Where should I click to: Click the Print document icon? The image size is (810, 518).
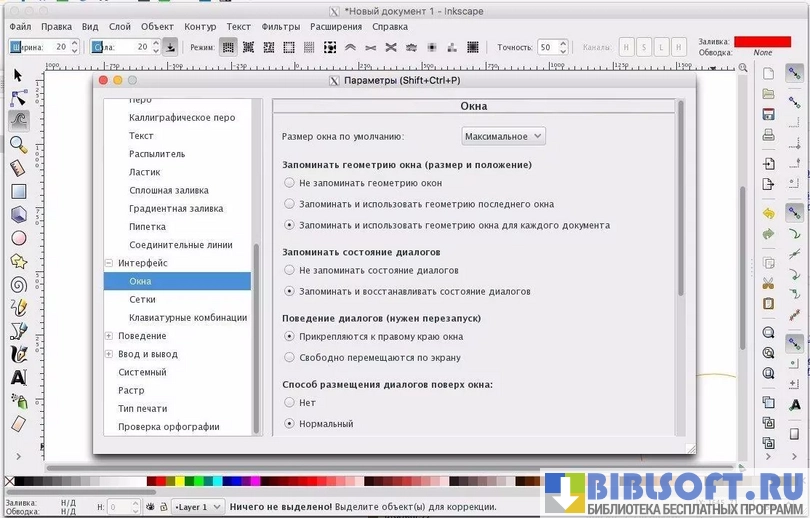(x=768, y=137)
